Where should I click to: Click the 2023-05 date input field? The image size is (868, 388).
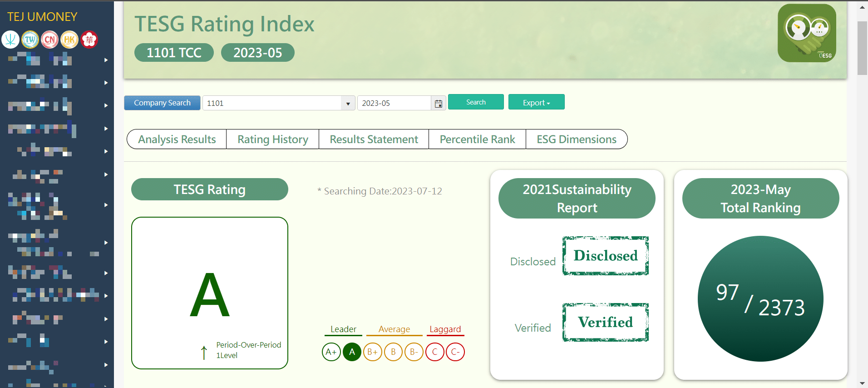tap(394, 103)
